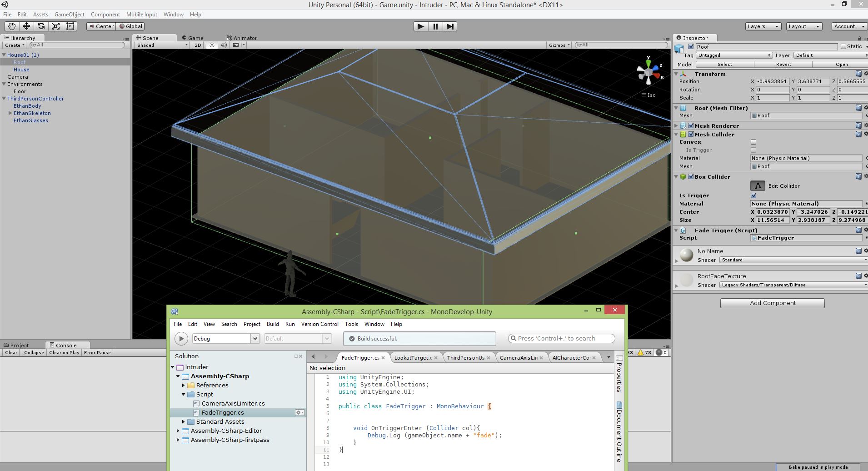Click the Add Component button
Image resolution: width=868 pixels, height=471 pixels.
[772, 303]
